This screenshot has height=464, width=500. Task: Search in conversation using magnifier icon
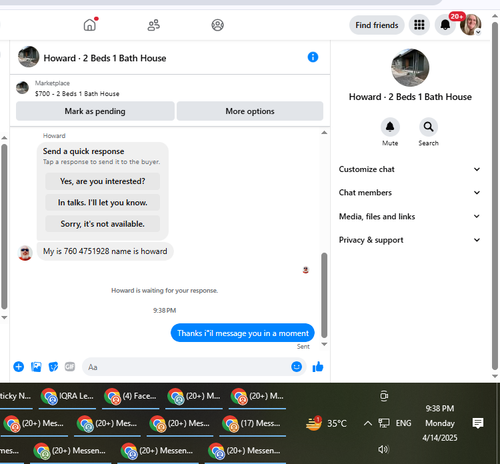point(428,127)
